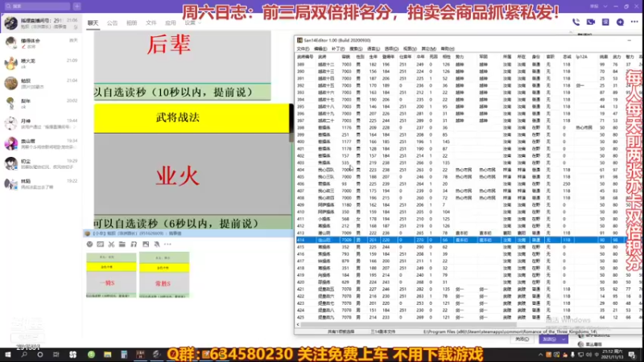
Task: Click the scissors screenshot tool
Action: [111, 245]
